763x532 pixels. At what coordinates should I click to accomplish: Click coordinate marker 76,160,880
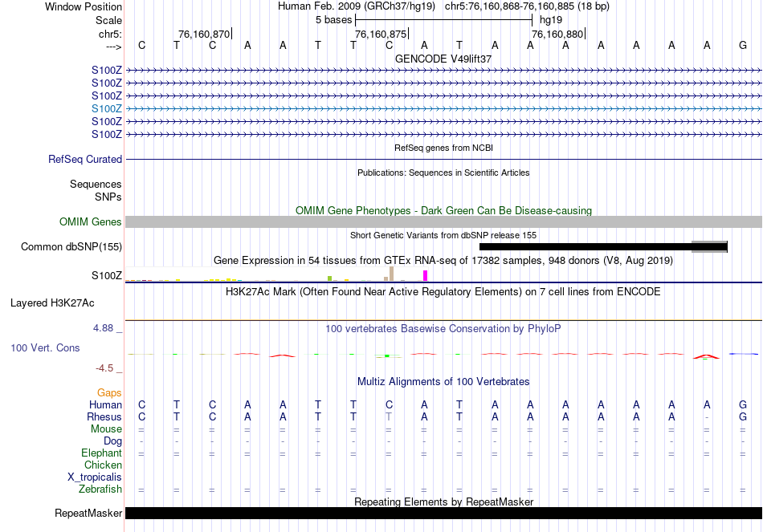(557, 34)
